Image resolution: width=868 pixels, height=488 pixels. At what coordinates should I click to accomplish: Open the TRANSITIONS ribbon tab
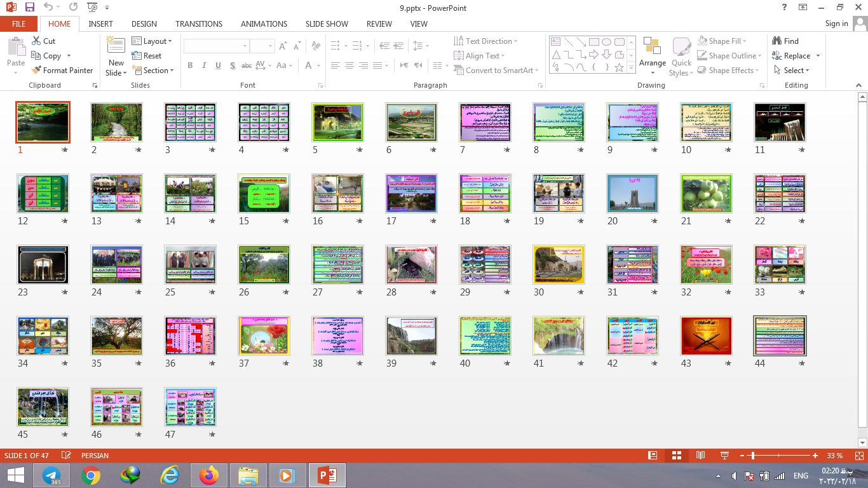(x=199, y=24)
